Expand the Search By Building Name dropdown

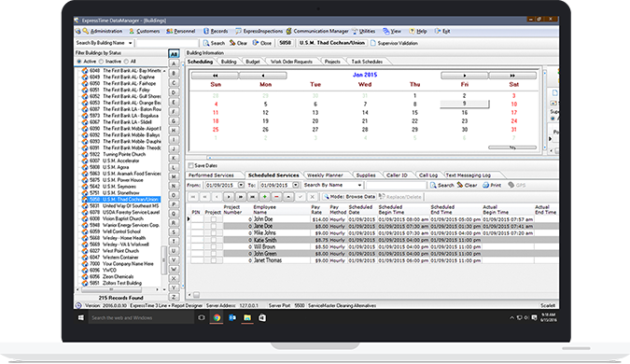click(130, 43)
